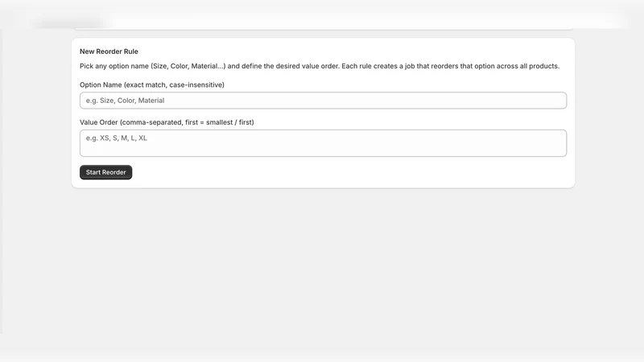Click 'Option Name (exact match, case-insensitive)' label

[152, 85]
